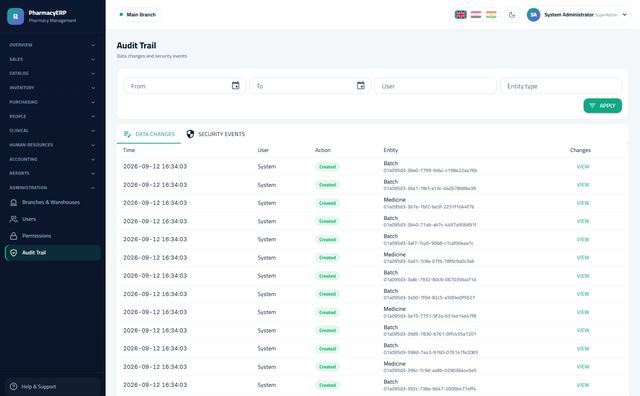Open the From date calendar picker
The width and height of the screenshot is (640, 396).
coord(236,86)
